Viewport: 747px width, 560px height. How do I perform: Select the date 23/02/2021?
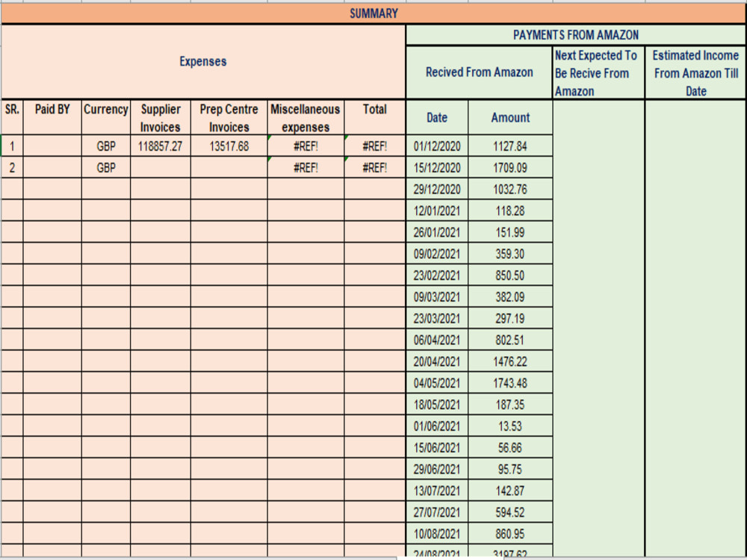pos(437,276)
